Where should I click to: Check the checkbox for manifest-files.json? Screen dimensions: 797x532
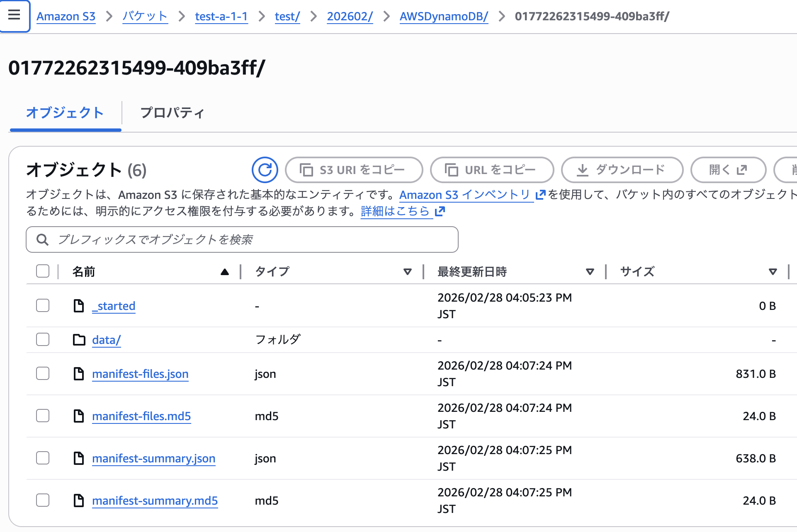click(42, 373)
